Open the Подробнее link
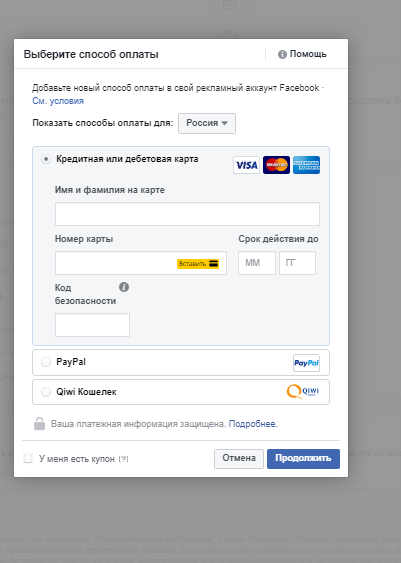Viewport: 401px width, 563px height. [x=253, y=424]
